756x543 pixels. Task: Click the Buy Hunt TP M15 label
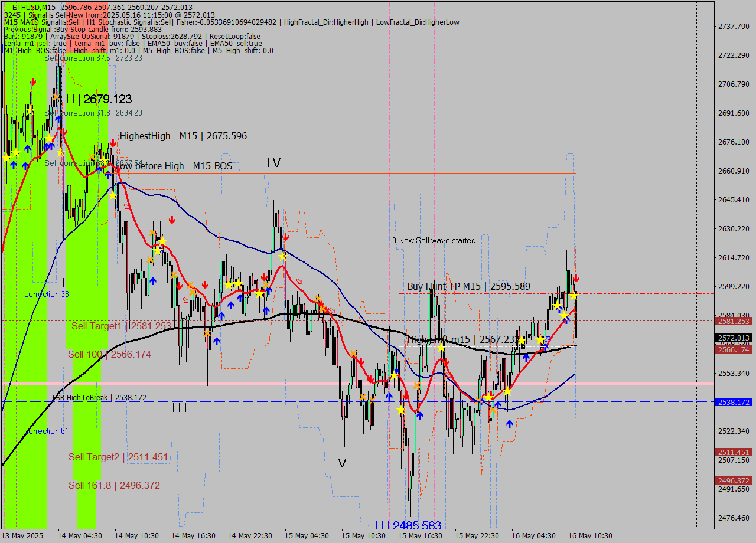pyautogui.click(x=468, y=287)
